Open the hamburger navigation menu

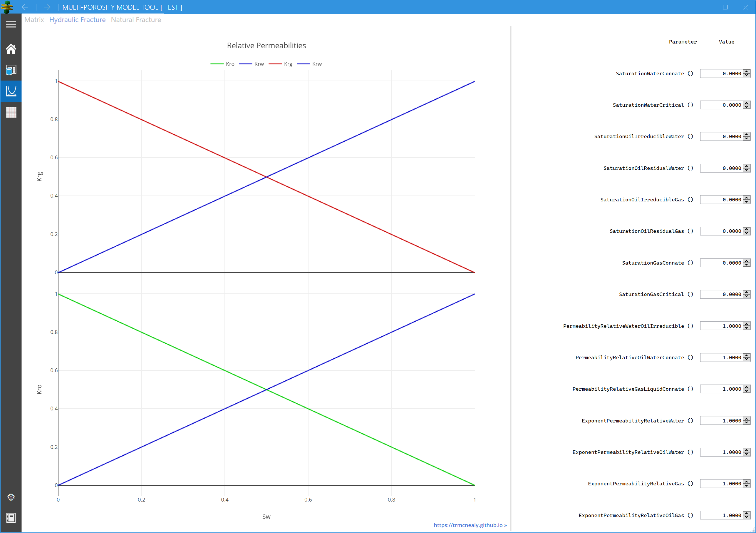[11, 24]
